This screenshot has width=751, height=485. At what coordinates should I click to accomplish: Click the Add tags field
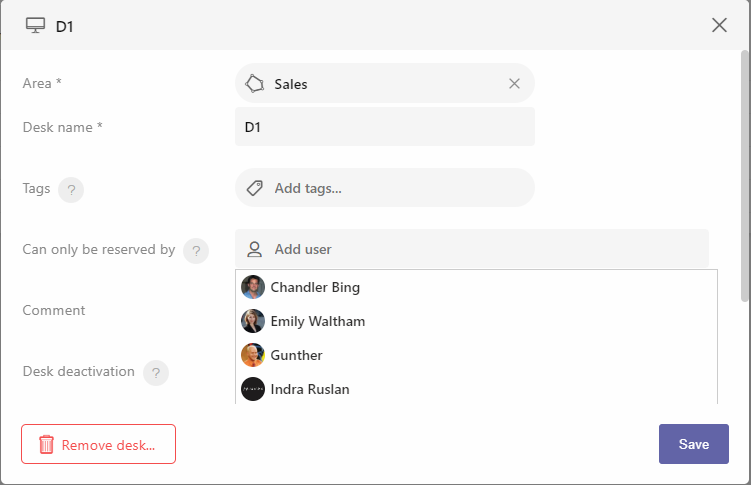385,188
